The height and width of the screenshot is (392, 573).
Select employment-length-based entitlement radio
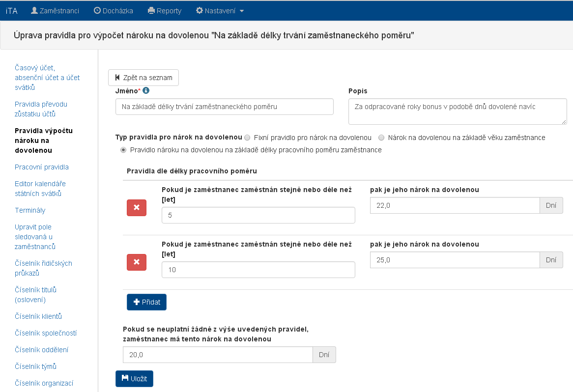pos(123,150)
